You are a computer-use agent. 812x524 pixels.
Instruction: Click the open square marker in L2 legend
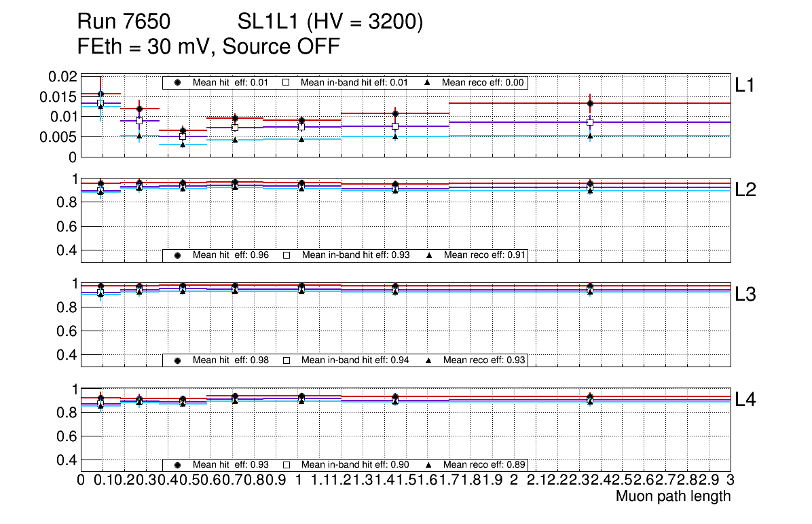[x=287, y=255]
